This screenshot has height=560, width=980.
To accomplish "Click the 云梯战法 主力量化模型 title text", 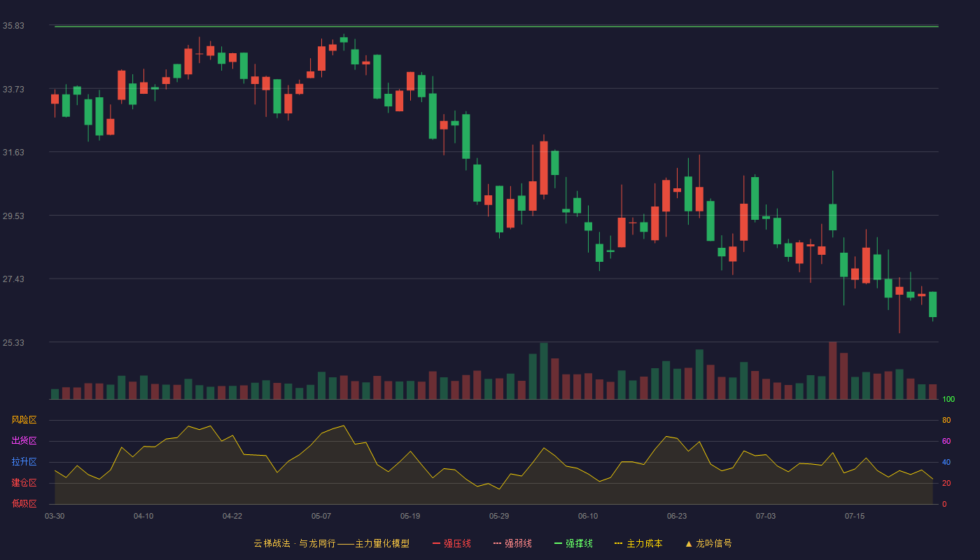I will pos(331,543).
